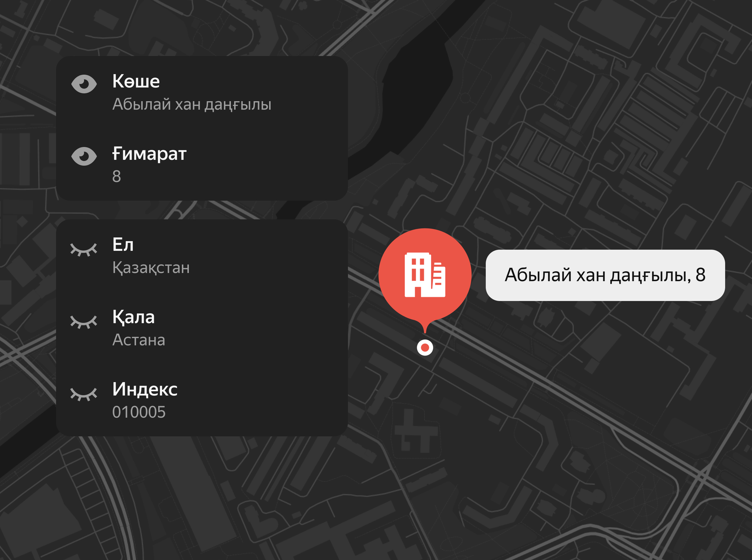
Task: Select the Индекс heading
Action: [x=145, y=389]
